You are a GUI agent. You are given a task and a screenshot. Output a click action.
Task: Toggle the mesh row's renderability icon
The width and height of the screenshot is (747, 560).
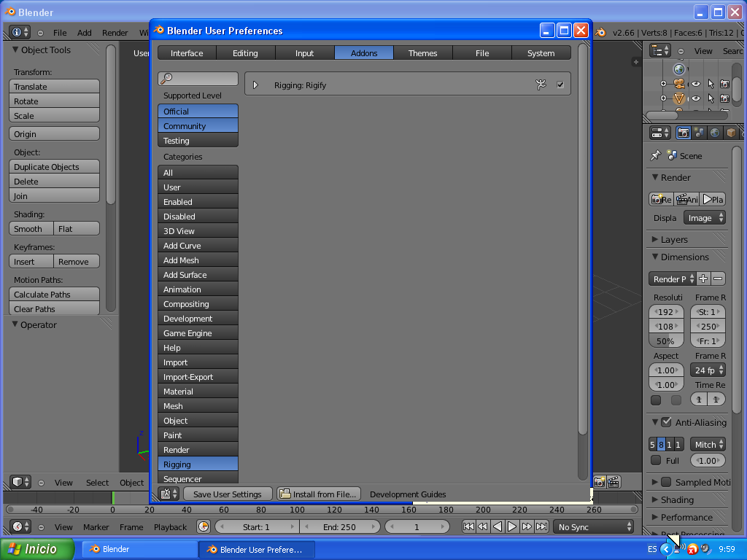click(724, 98)
